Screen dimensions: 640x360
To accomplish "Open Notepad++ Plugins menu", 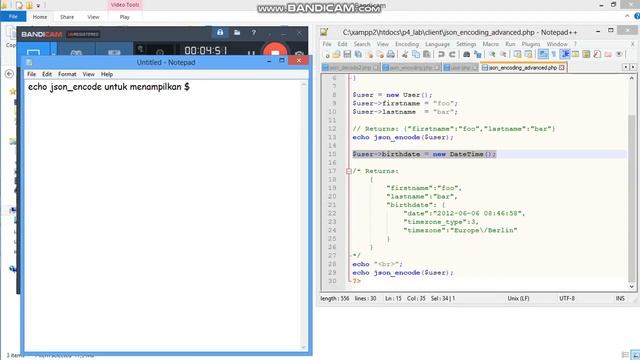I will point(531,44).
